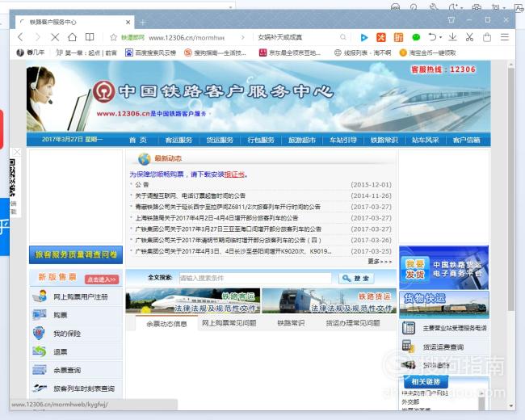Click 点击进入>> on 新版售票
The height and width of the screenshot is (420, 525).
tap(102, 279)
